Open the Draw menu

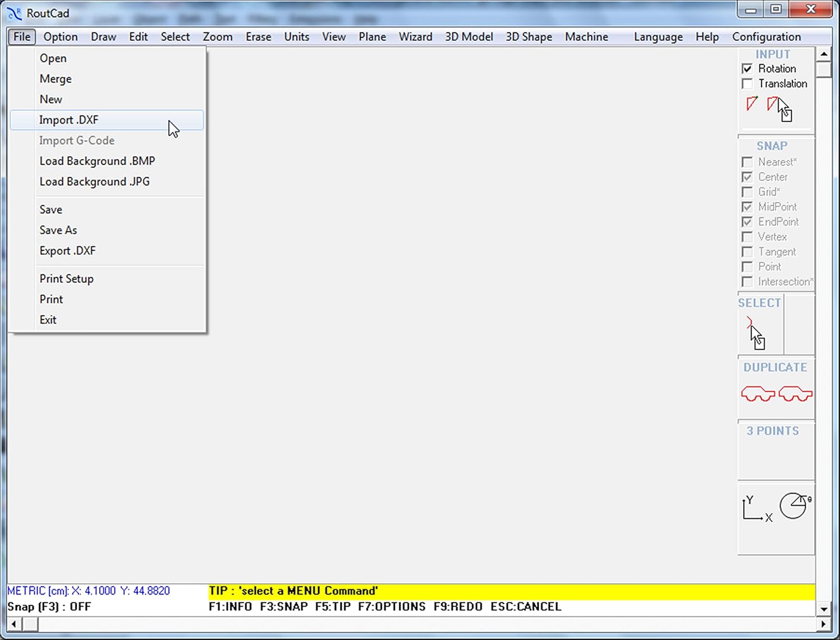click(x=104, y=37)
